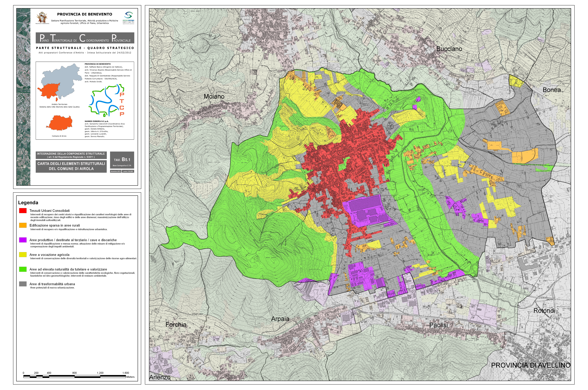Click 'Comune di Airola' caption under orange shape
Viewport: 588px width, 390px height.
click(x=59, y=136)
